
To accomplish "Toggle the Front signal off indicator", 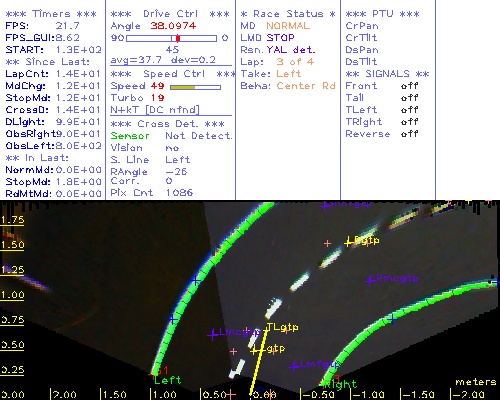I will coord(409,86).
